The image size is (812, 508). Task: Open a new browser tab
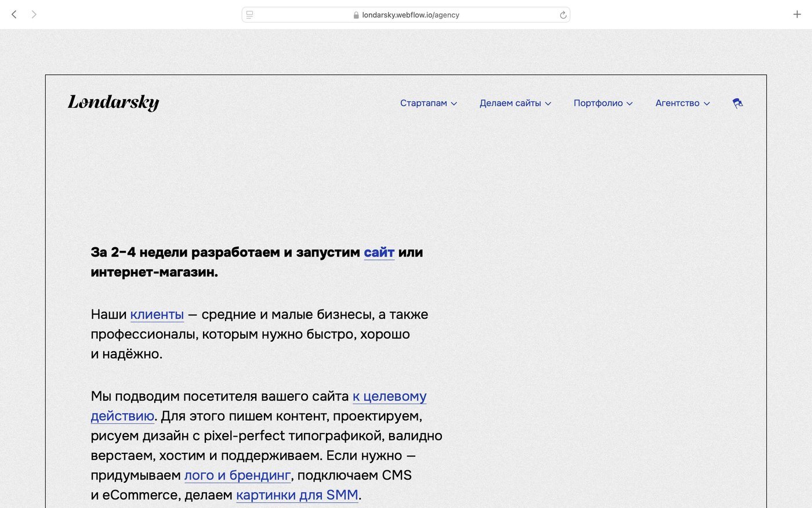tap(797, 15)
